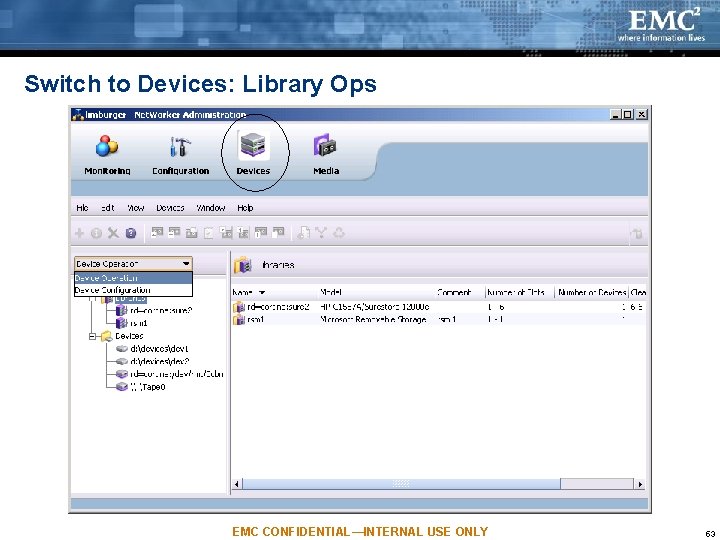Open the Configuration view
The height and width of the screenshot is (540, 720).
coord(180,155)
